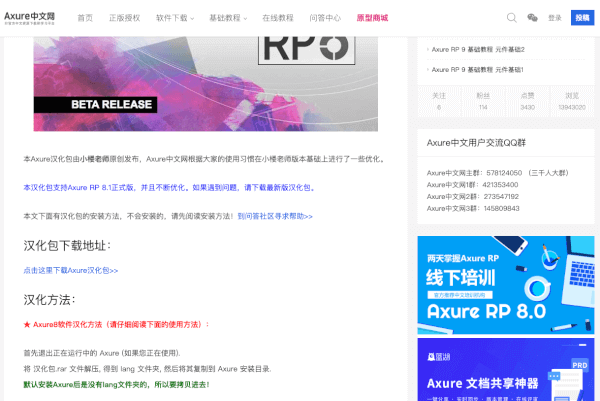Image resolution: width=600 pixels, height=401 pixels.
Task: Click the blue text 本汉化包支持Axure RP 8.1正式版
Action: point(169,187)
